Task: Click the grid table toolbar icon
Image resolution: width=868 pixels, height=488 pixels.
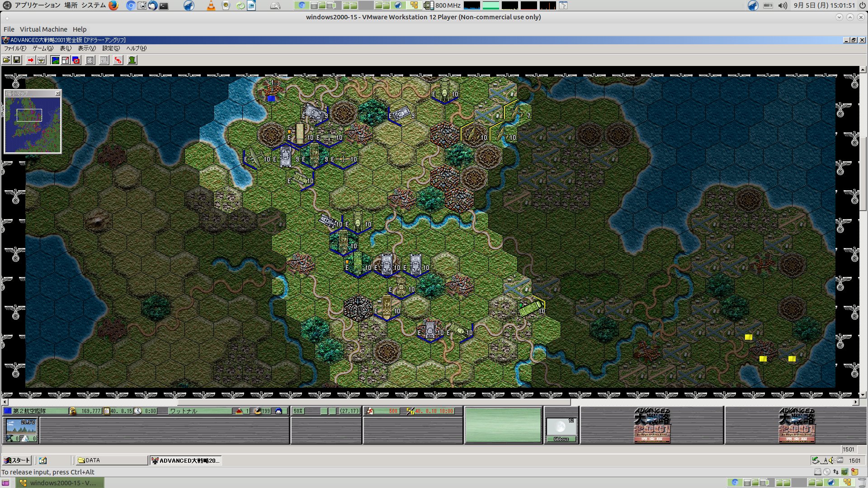Action: (90, 60)
